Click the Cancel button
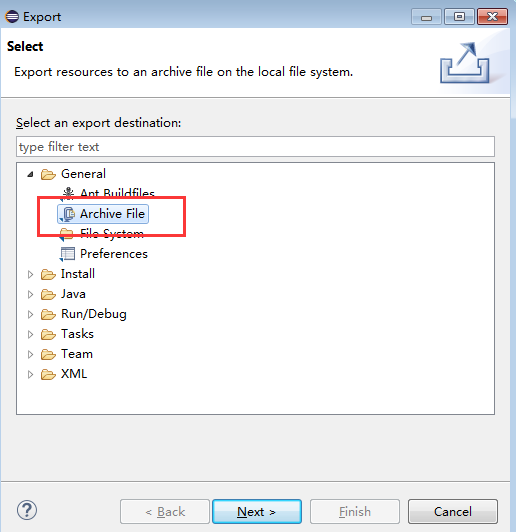Screen dimensions: 516x532 pos(453,511)
